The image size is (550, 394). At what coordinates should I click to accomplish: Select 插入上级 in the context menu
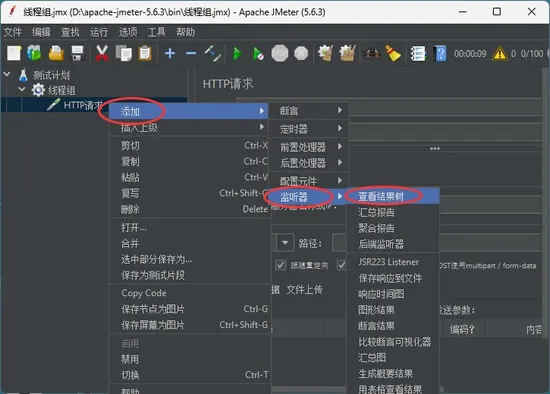pos(189,127)
